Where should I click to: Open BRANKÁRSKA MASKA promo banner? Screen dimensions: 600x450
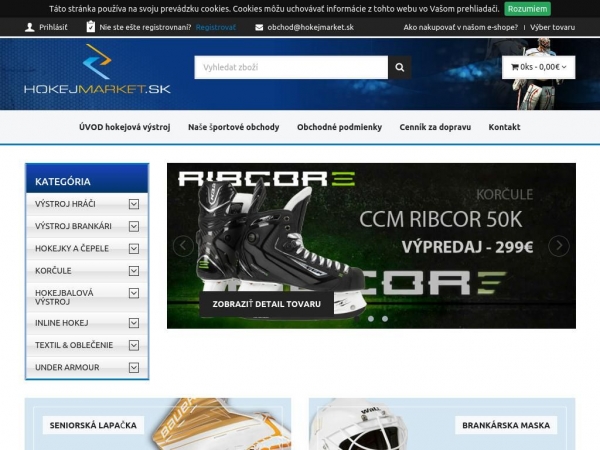click(x=442, y=424)
